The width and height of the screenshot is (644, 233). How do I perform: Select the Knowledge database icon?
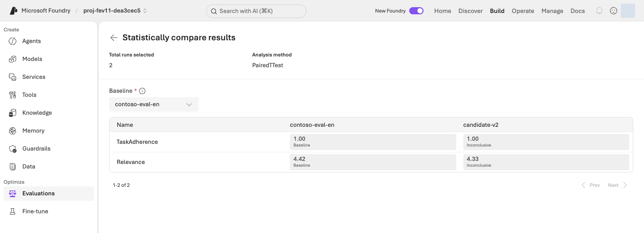pos(13,113)
